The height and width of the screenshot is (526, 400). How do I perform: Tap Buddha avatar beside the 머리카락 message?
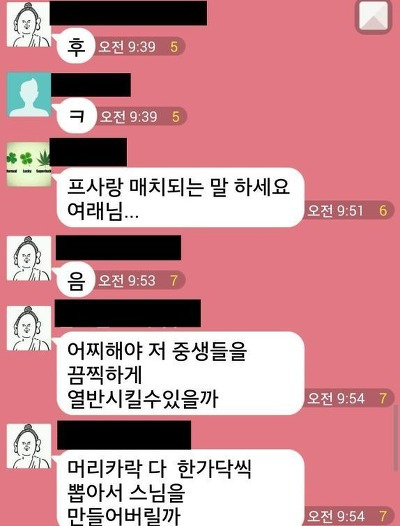[29, 446]
